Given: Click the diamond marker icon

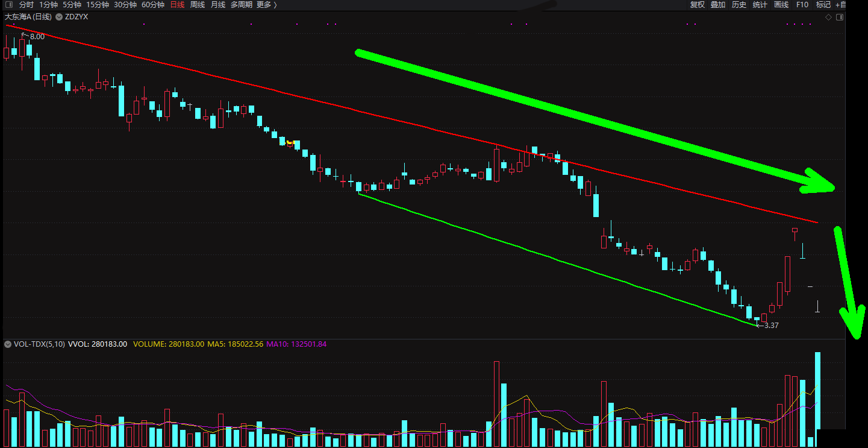Looking at the screenshot, I should click(829, 17).
